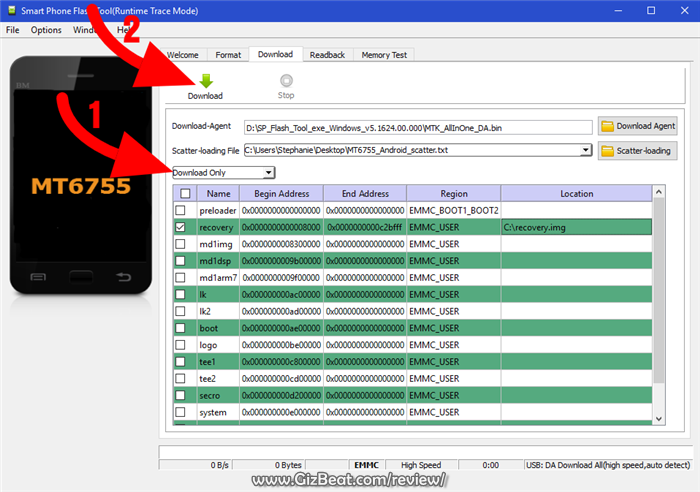Viewport: 700px width, 492px height.
Task: Click the partition table scrollbar thumb
Action: [659, 290]
